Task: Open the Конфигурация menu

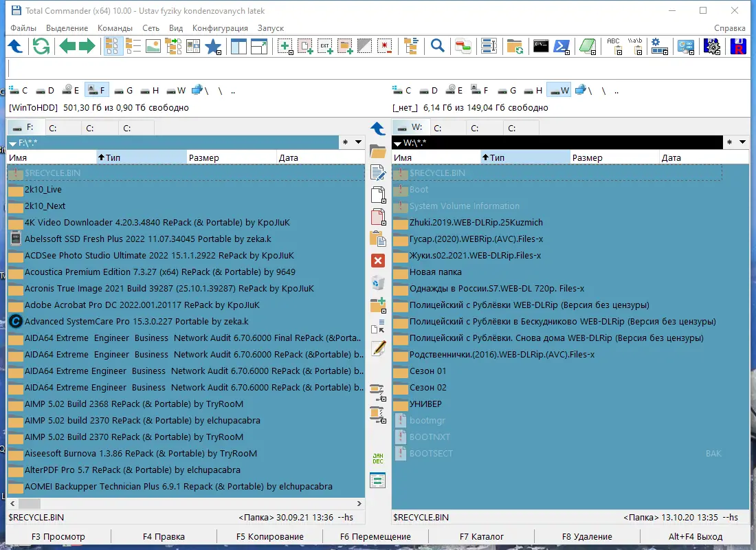Action: coord(220,28)
